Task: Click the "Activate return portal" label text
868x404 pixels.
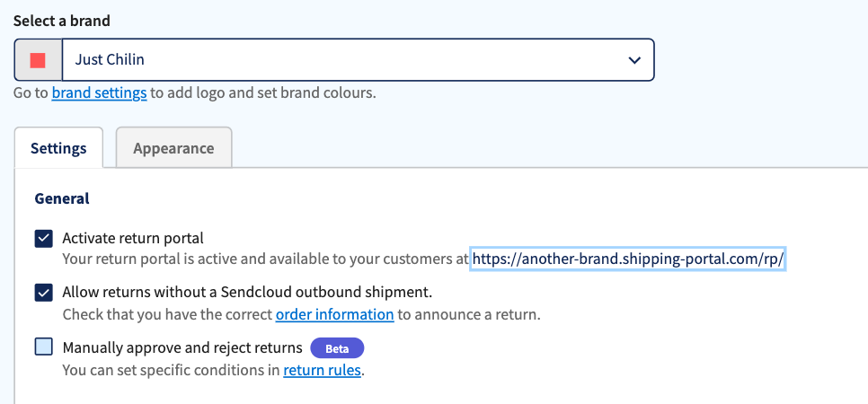Action: click(x=133, y=239)
